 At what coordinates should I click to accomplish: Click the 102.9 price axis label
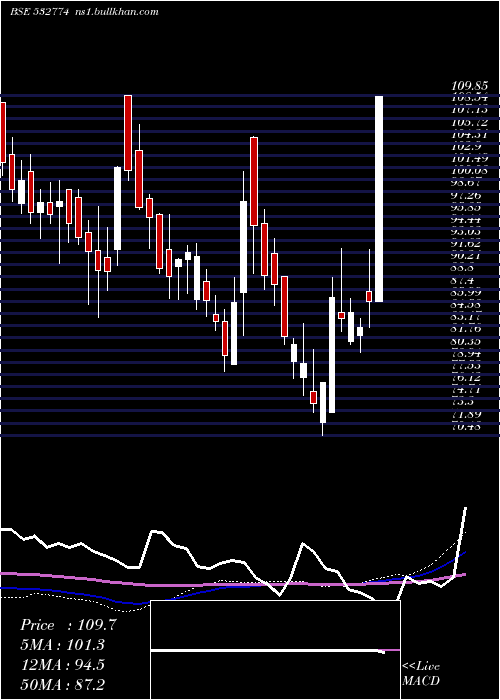click(466, 146)
